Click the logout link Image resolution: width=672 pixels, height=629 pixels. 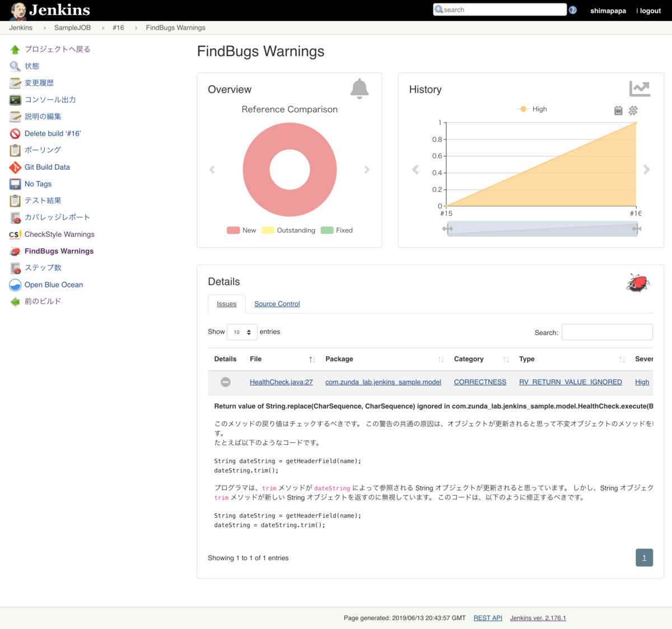coord(650,11)
